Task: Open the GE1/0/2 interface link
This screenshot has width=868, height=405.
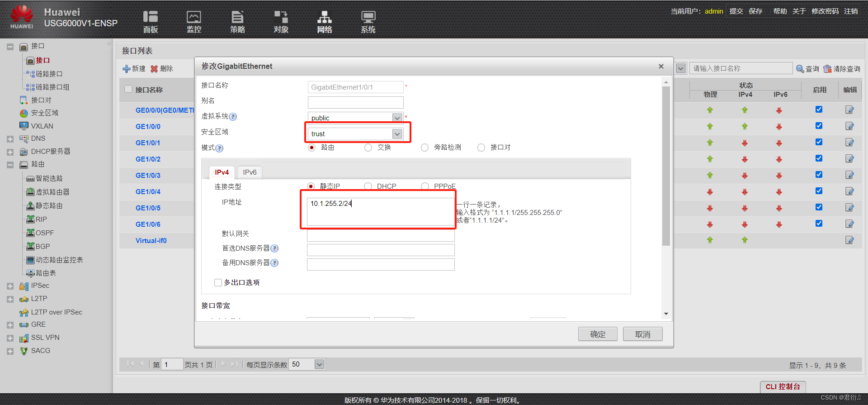Action: point(148,159)
